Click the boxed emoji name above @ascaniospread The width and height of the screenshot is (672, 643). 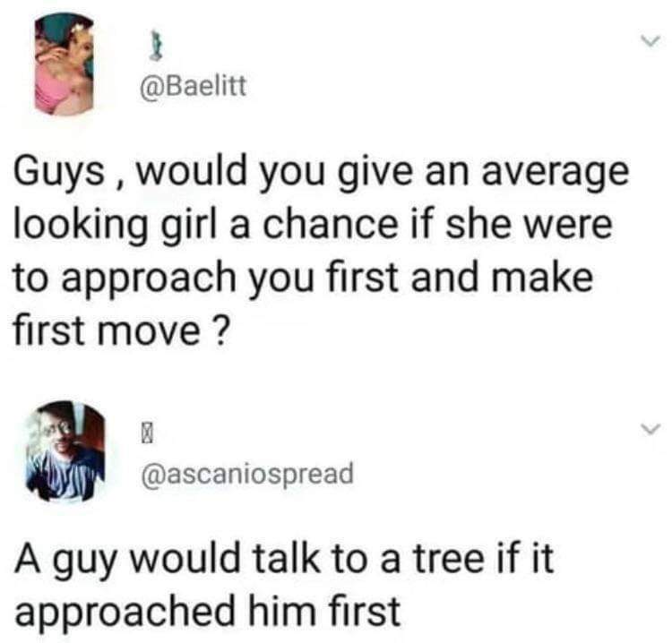tap(147, 436)
